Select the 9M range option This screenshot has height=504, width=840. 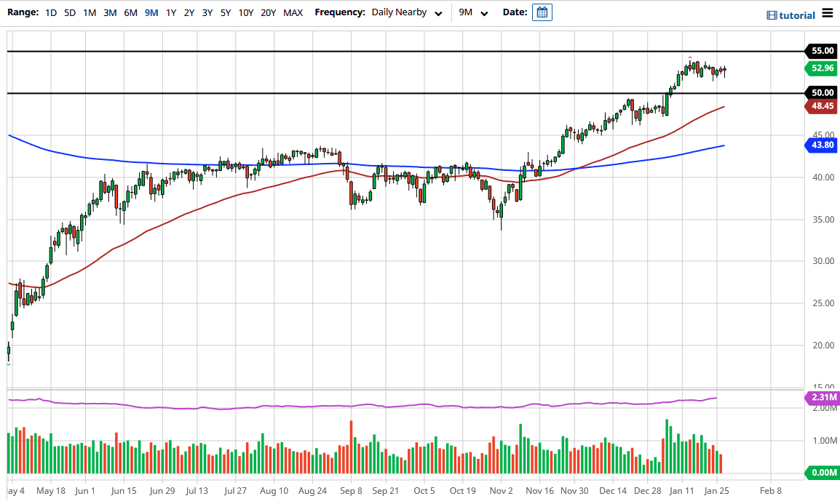(151, 12)
